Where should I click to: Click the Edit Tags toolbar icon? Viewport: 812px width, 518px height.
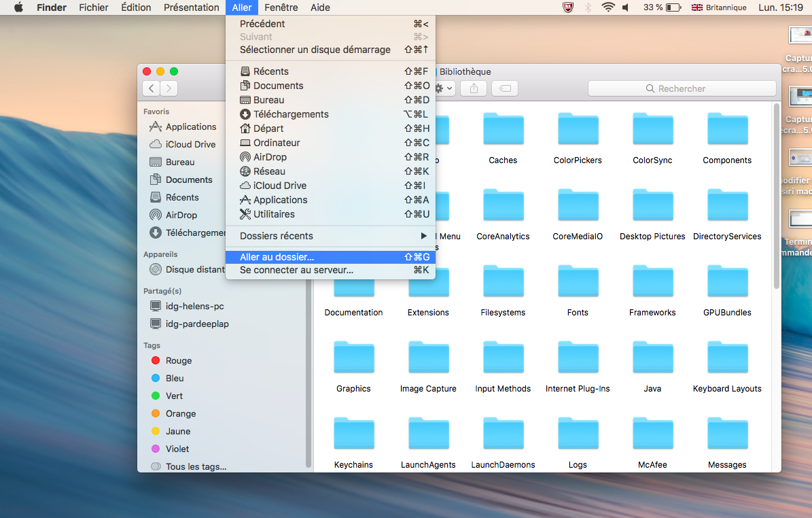click(504, 88)
